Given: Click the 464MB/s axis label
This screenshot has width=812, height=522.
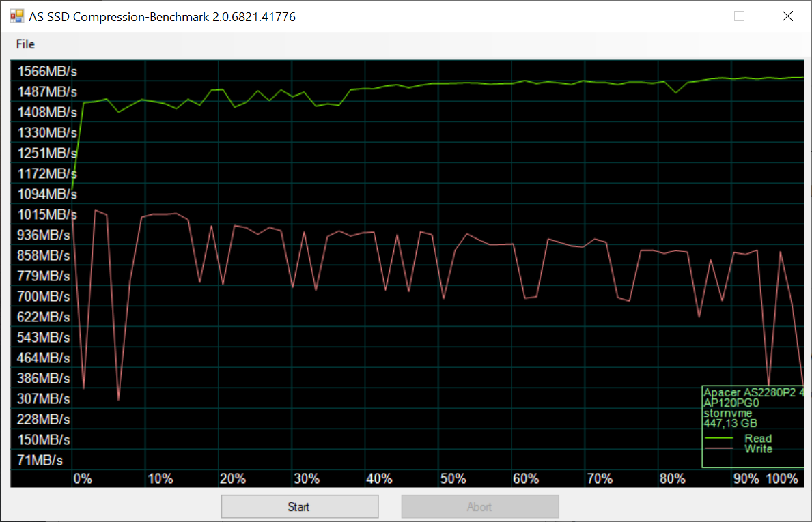Looking at the screenshot, I should click(x=44, y=358).
